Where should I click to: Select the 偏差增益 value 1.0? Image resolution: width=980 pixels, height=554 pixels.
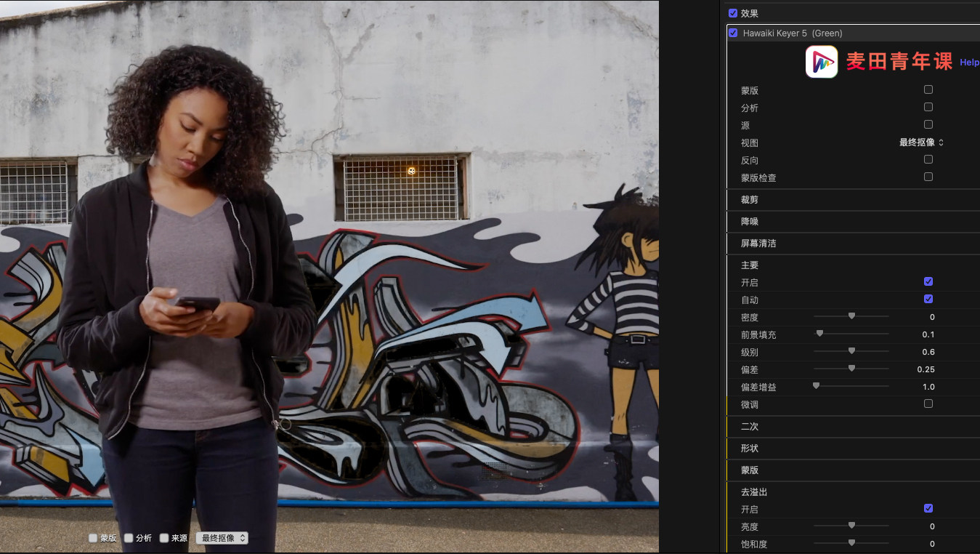click(x=928, y=387)
